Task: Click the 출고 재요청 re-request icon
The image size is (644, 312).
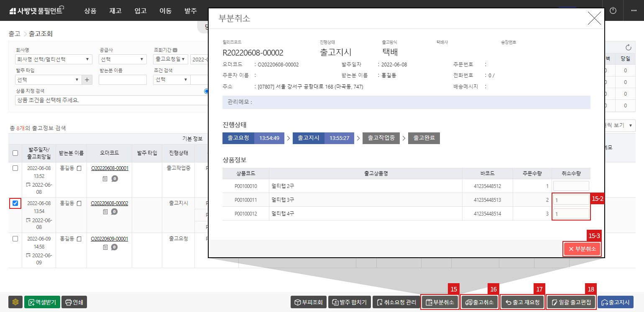Action: tap(522, 302)
